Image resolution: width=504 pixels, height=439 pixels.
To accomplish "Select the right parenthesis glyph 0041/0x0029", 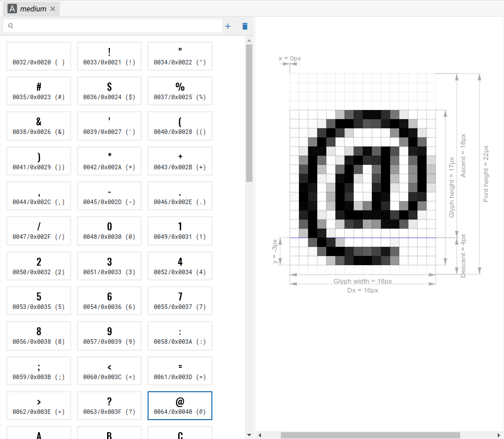I will [39, 161].
